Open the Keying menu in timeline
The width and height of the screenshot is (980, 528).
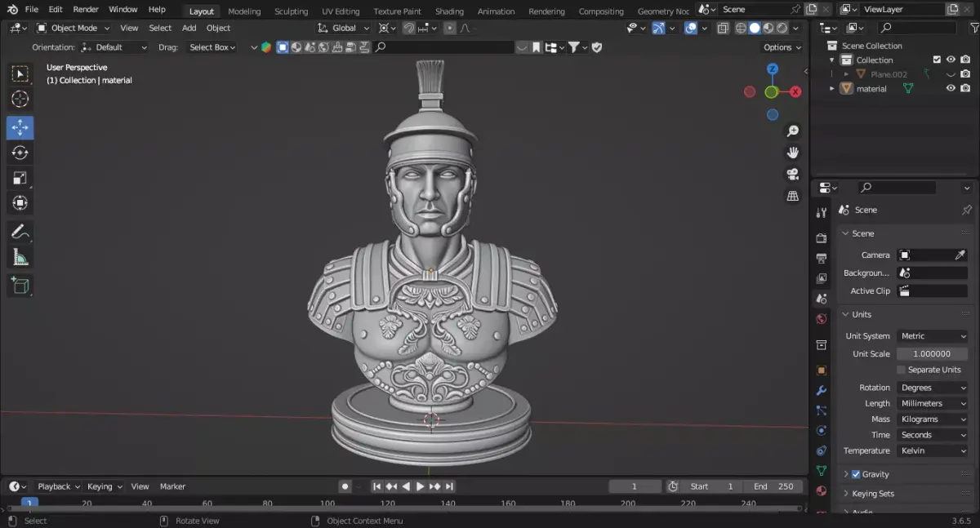coord(105,486)
